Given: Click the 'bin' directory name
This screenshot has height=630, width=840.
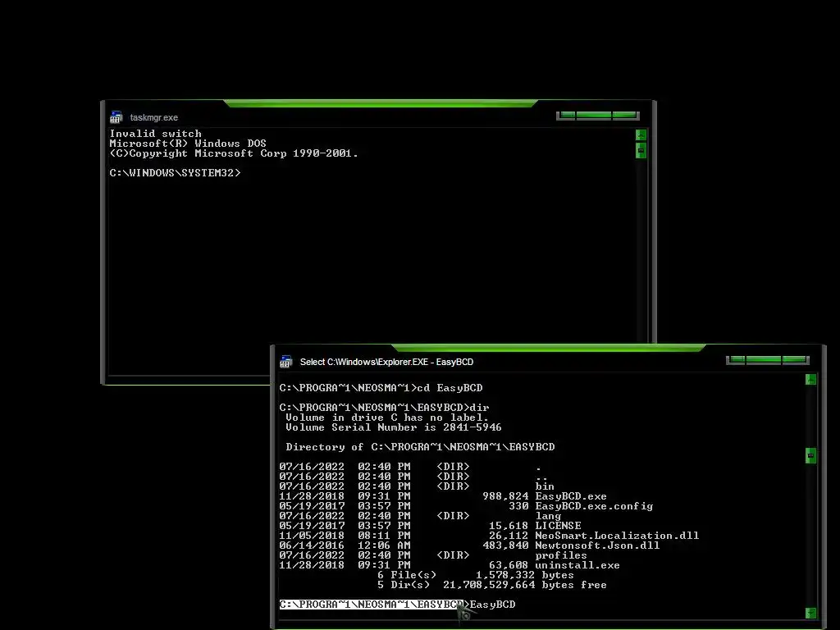Looking at the screenshot, I should click(x=545, y=486).
